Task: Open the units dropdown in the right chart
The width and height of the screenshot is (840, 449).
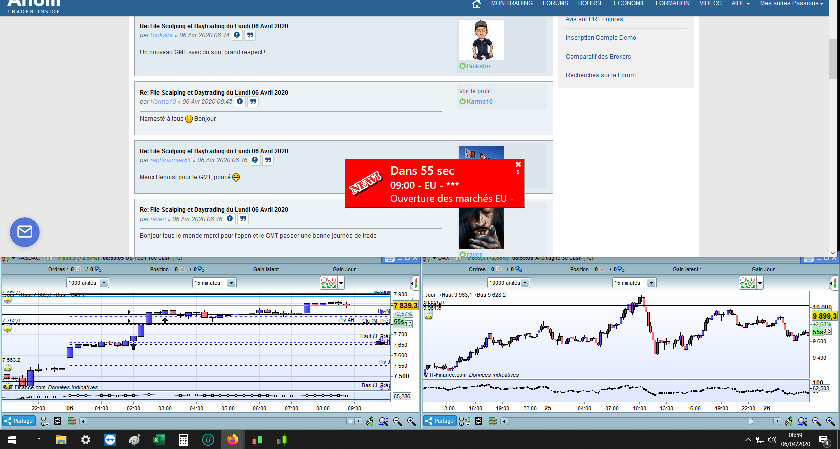Action: click(x=508, y=283)
